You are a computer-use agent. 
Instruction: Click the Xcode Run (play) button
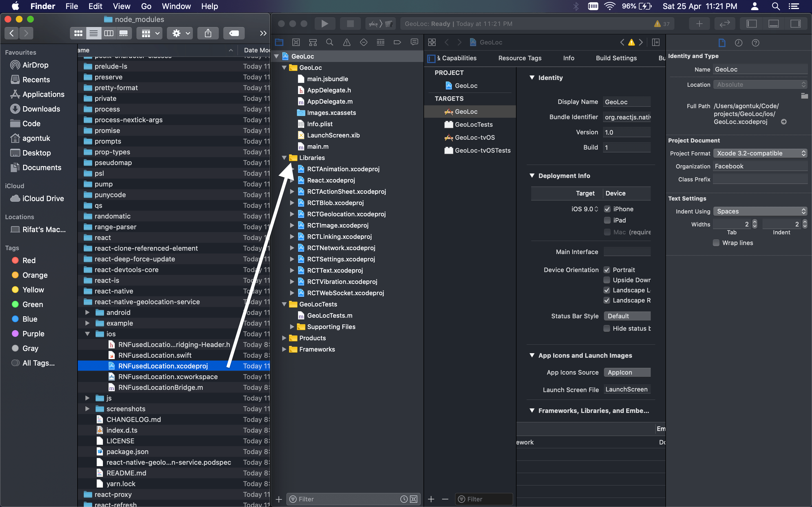click(324, 23)
